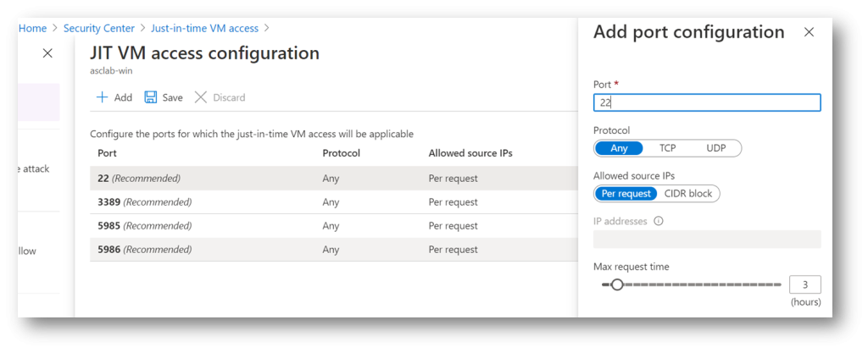Click Any protocol cell in 5986 row
Image resolution: width=868 pixels, height=353 pixels.
tap(331, 250)
